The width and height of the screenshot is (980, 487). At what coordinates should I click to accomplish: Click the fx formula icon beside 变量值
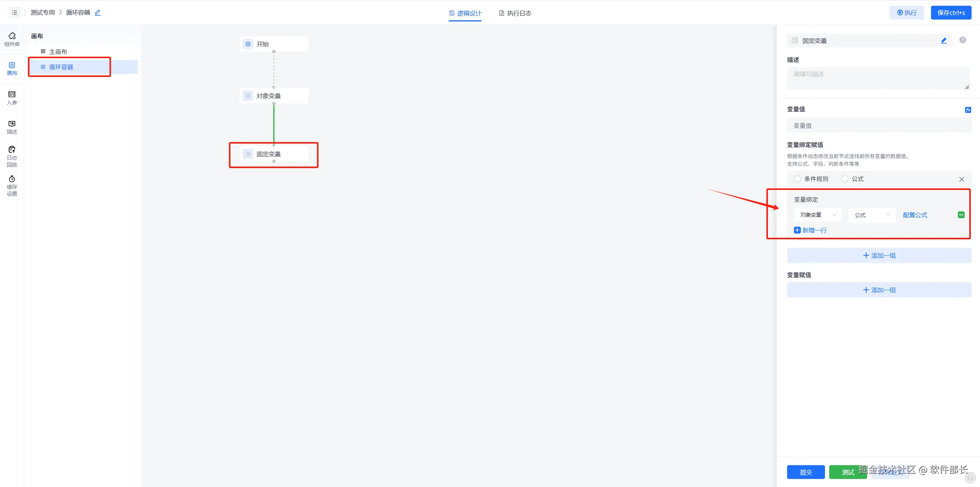point(968,110)
